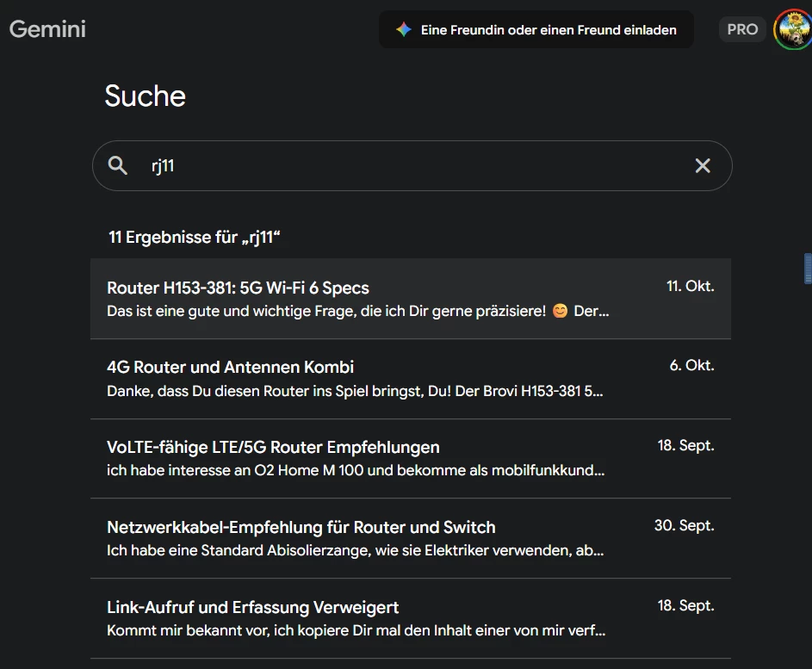Open "Link-Aufruf und Erfassung Verweigert" chat

(252, 607)
